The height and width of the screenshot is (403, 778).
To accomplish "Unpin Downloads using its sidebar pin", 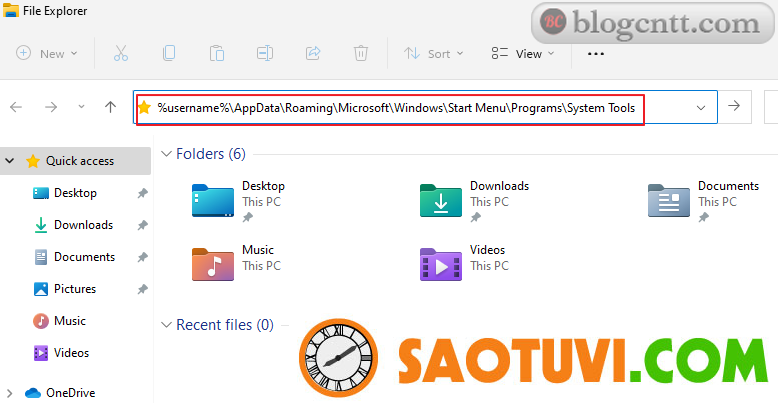I will [142, 225].
